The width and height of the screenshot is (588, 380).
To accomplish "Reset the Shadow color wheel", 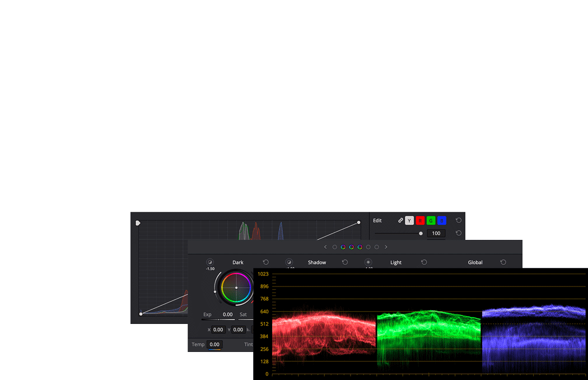I will [x=345, y=262].
